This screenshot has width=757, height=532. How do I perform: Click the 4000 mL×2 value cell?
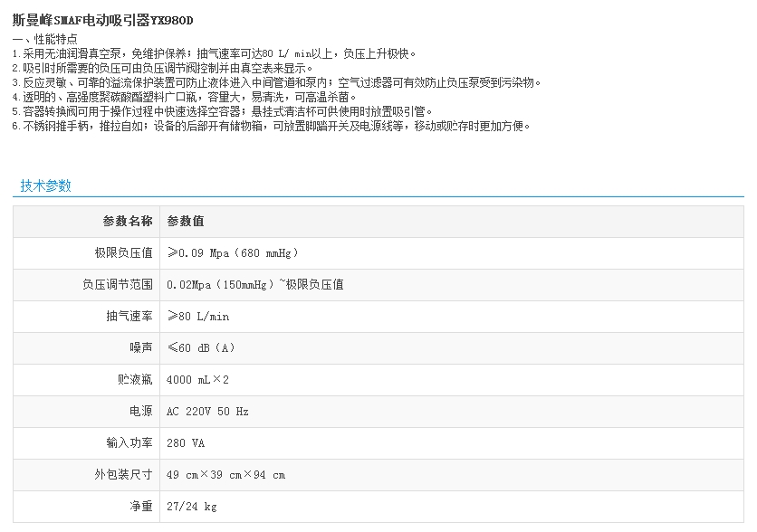pyautogui.click(x=197, y=379)
